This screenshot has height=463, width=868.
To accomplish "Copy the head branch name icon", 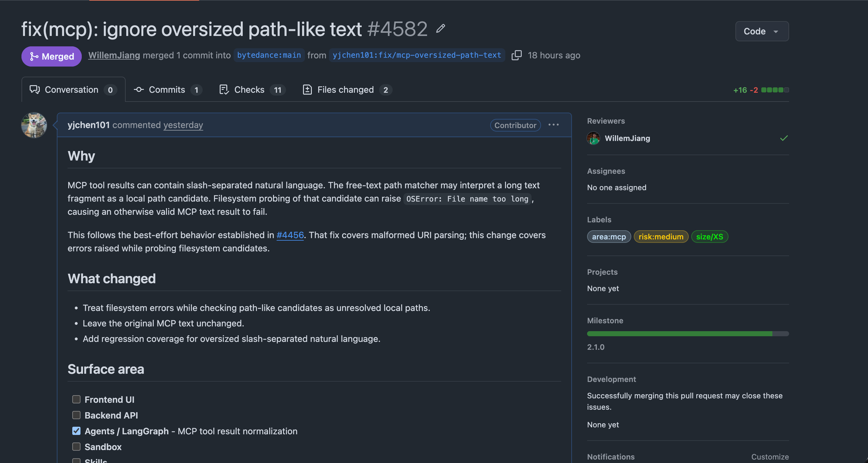I will point(516,55).
